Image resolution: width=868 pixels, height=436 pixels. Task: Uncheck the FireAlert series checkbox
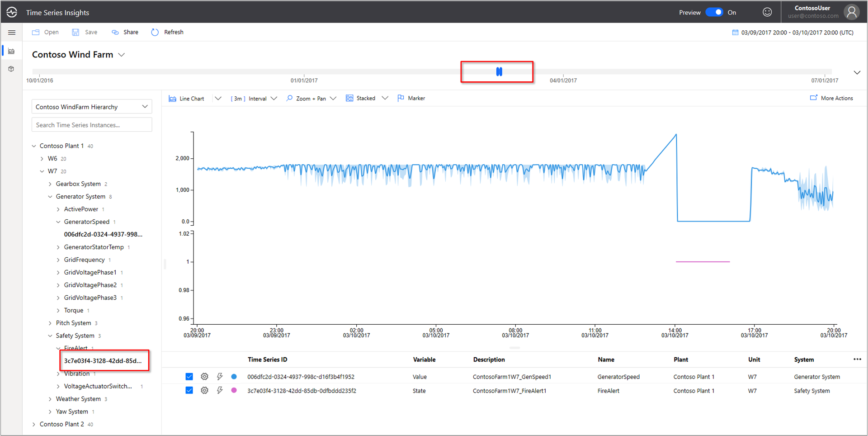coord(189,390)
